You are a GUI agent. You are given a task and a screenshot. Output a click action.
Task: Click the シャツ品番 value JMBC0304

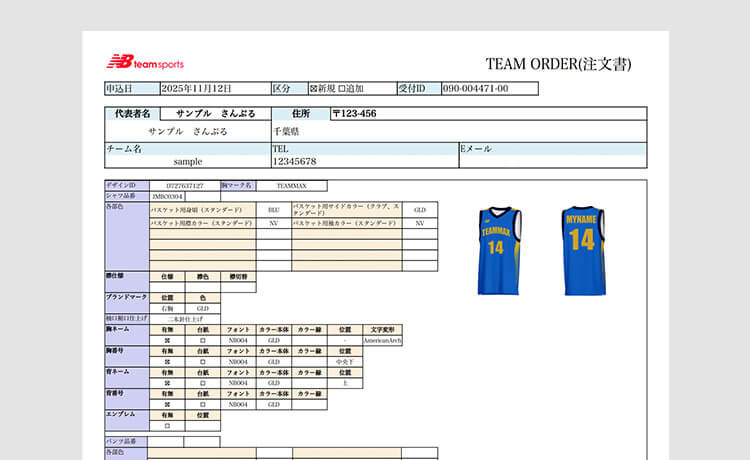(x=168, y=197)
